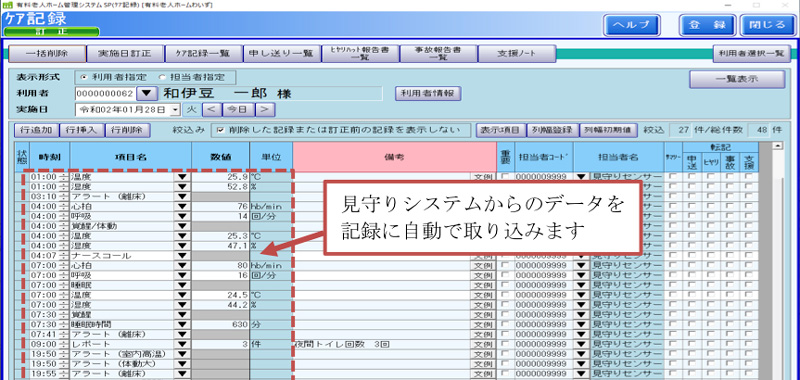Click the app icon in the title bar
Screen dimensions: 800x380
[7, 5]
